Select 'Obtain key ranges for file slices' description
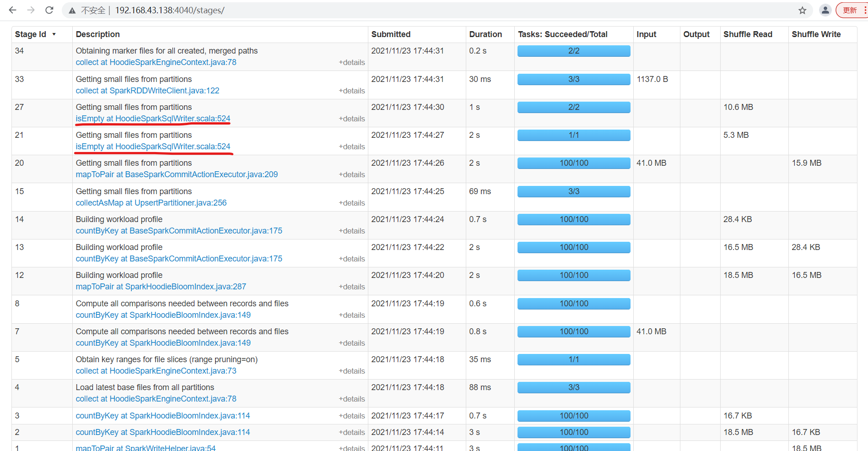 click(x=167, y=359)
